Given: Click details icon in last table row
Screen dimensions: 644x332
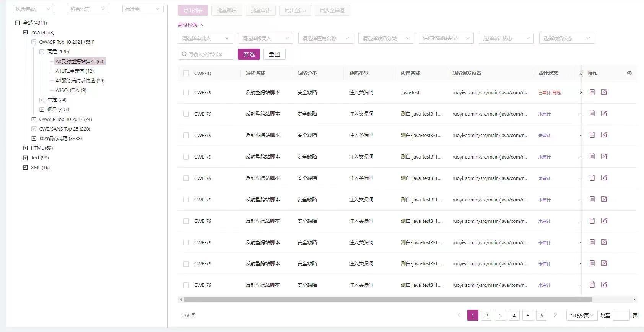Looking at the screenshot, I should click(x=592, y=285).
